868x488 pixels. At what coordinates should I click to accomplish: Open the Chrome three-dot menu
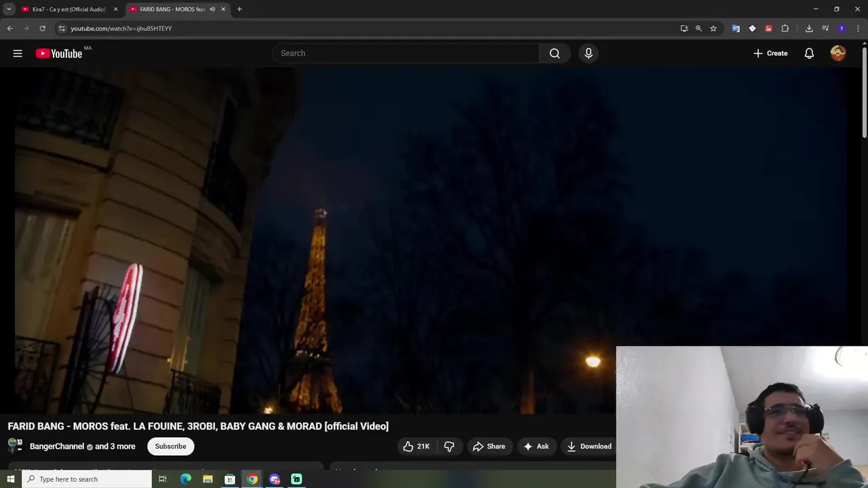(858, 28)
